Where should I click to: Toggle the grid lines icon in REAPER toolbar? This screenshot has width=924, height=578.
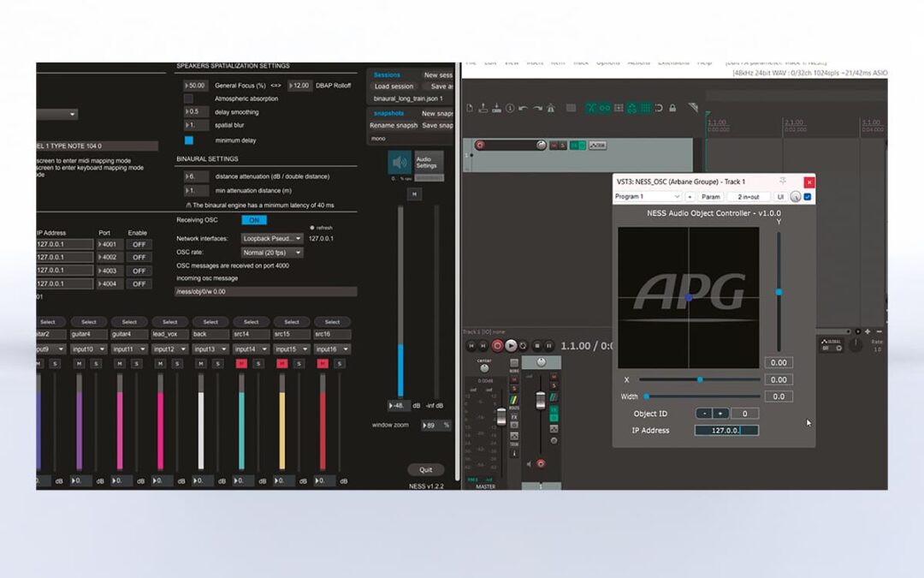645,108
